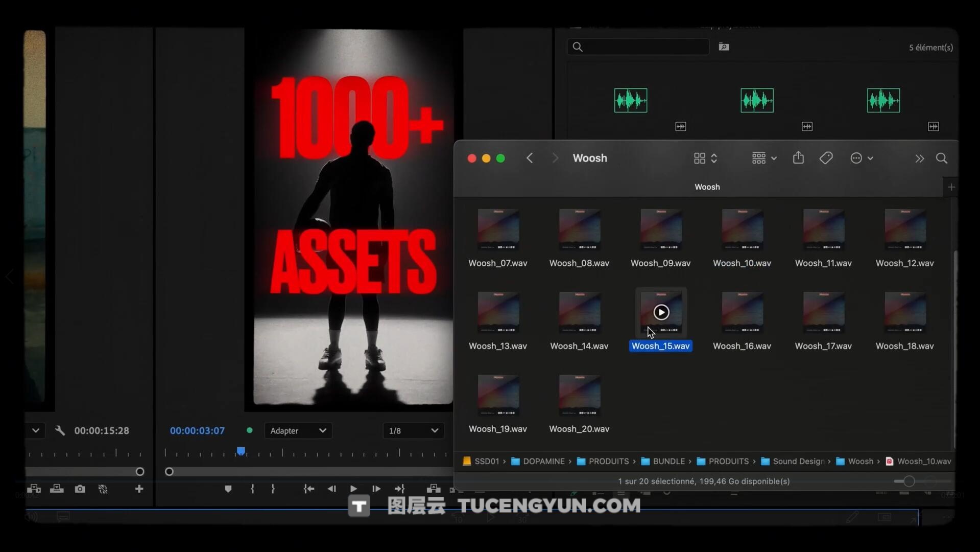Image resolution: width=980 pixels, height=552 pixels.
Task: Click the Go to In point icon
Action: (x=308, y=489)
